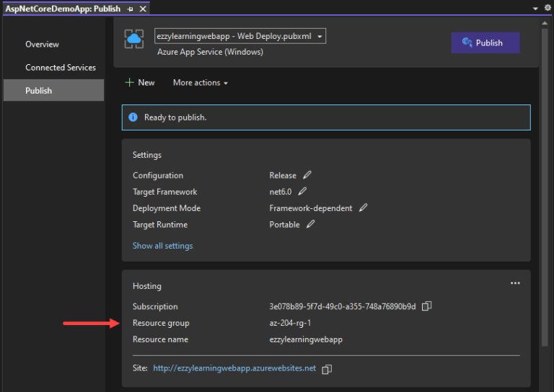Pin the AspNetCoreDemoApp Publish tab
Viewport: 554px width, 392px height.
point(131,9)
